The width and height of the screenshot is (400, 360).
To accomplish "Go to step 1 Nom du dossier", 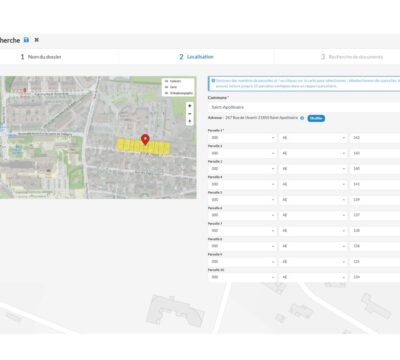I will point(41,57).
